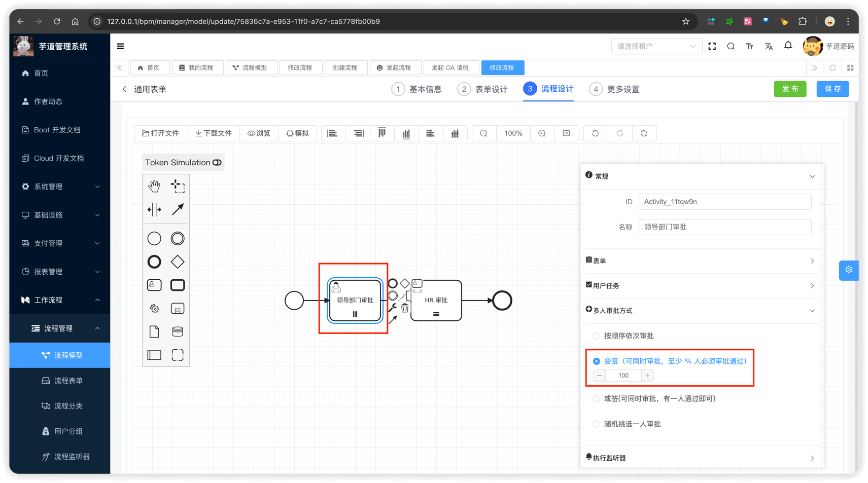Click the zoom in magnifier icon
Screen dimensions: 868x483
pos(542,133)
